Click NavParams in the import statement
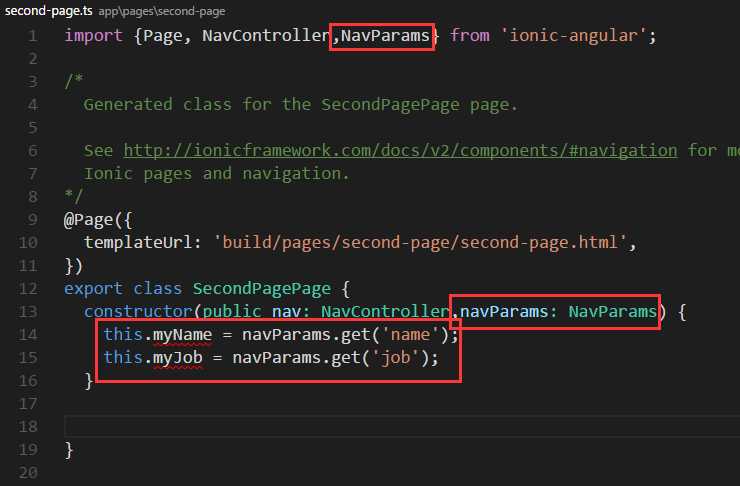 [385, 36]
